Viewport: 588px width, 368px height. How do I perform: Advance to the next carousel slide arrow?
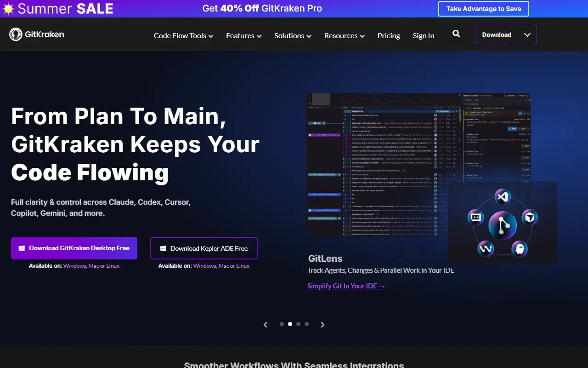322,324
